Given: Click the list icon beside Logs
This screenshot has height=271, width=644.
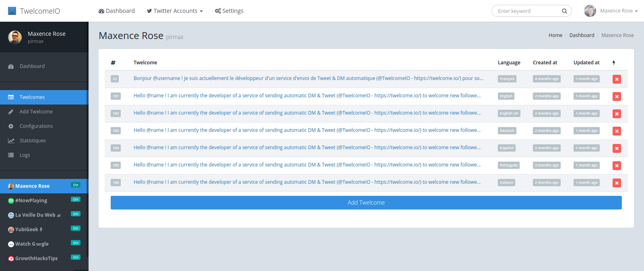Looking at the screenshot, I should [x=11, y=155].
